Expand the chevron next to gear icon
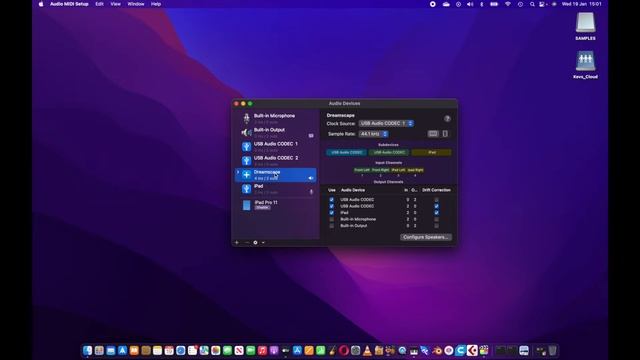The image size is (640, 360). coord(263,242)
